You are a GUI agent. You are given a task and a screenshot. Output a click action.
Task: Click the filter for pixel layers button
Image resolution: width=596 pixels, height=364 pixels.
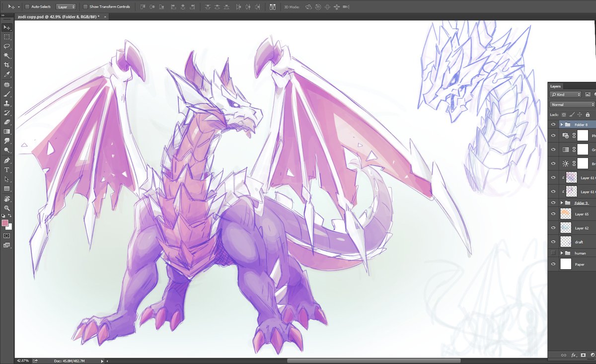click(x=588, y=94)
